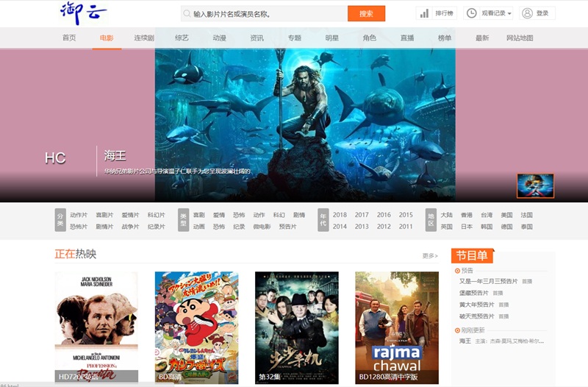Click the 预告 section bullet icon
588x387 pixels.
tap(457, 271)
